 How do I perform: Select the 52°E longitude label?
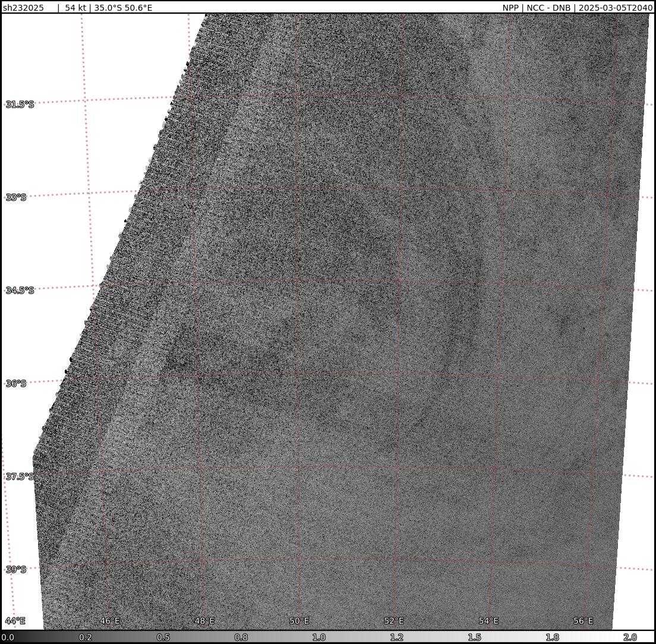394,621
